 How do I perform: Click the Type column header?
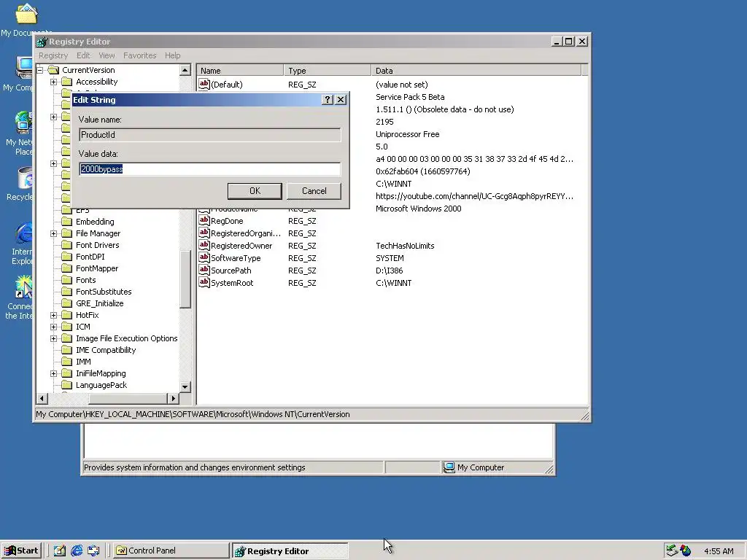tap(328, 71)
